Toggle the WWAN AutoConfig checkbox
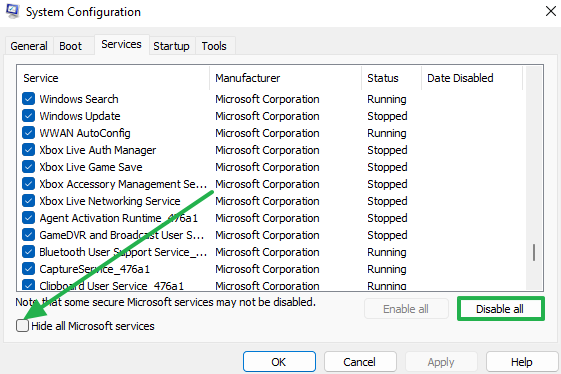The width and height of the screenshot is (561, 374). click(x=28, y=133)
